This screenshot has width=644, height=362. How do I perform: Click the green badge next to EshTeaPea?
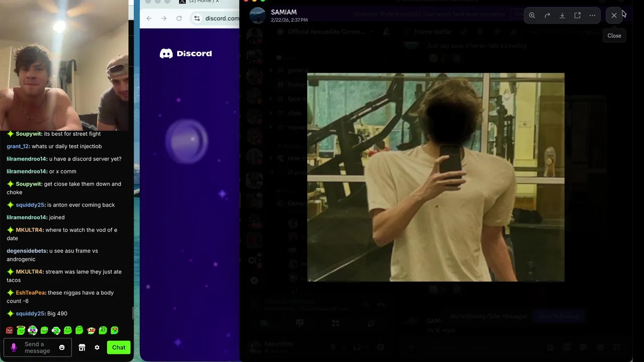click(10, 293)
